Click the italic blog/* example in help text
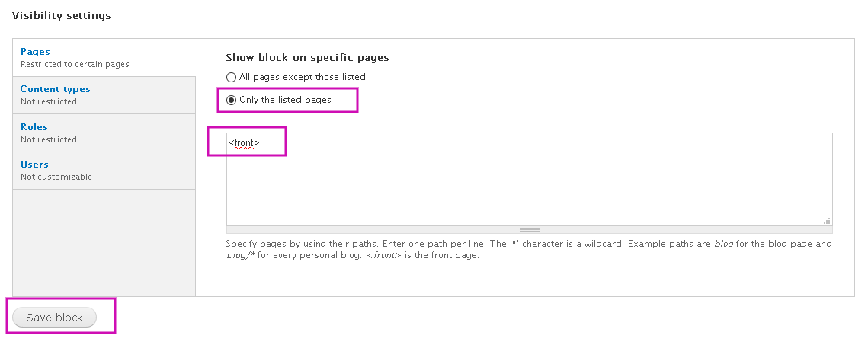Viewport: 868px width, 342px height. click(x=240, y=256)
